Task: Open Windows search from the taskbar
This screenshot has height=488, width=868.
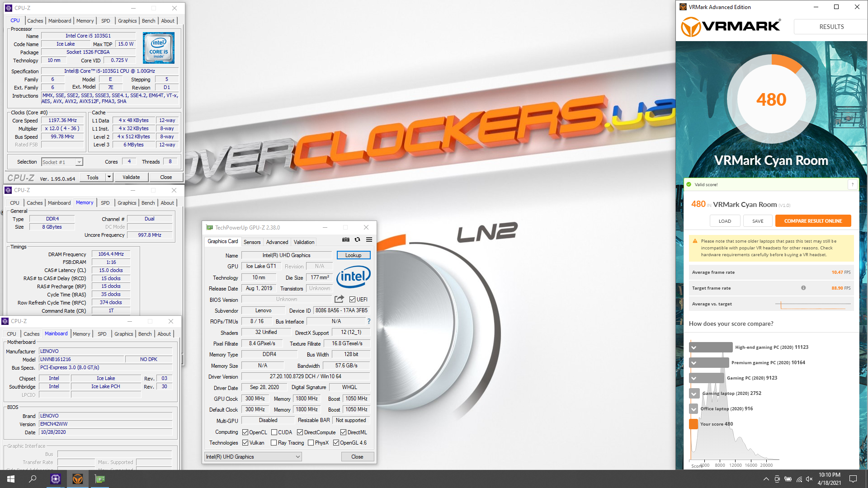Action: click(x=33, y=479)
